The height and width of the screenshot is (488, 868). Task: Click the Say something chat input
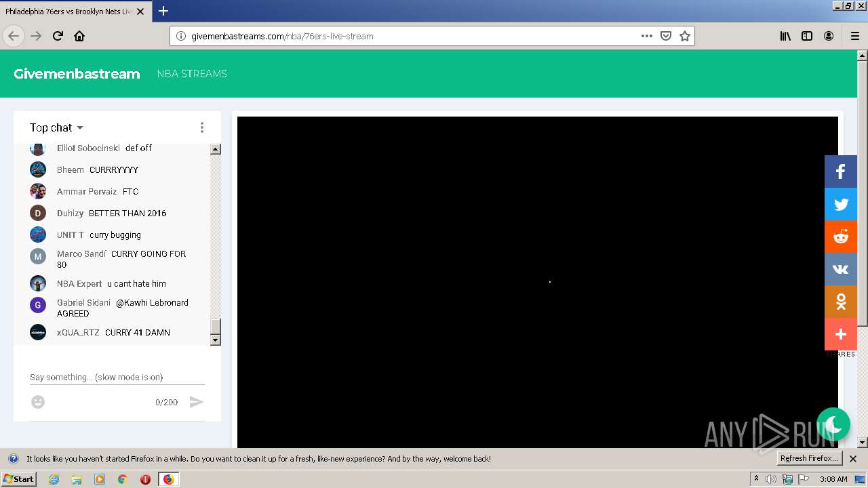[x=117, y=377]
